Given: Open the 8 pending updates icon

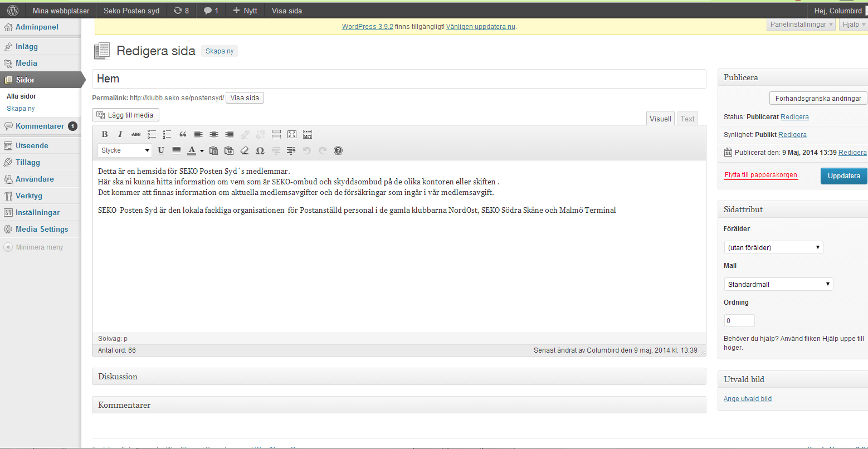Looking at the screenshot, I should point(181,10).
